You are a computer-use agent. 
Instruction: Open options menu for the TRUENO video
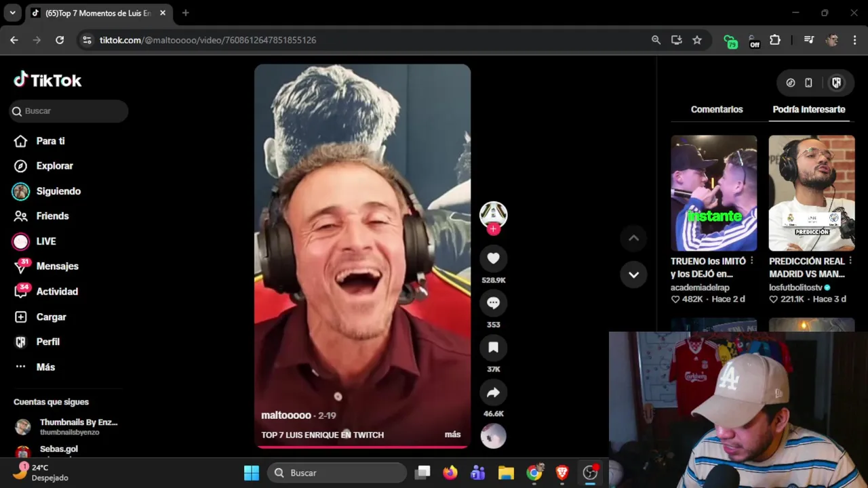pyautogui.click(x=751, y=261)
